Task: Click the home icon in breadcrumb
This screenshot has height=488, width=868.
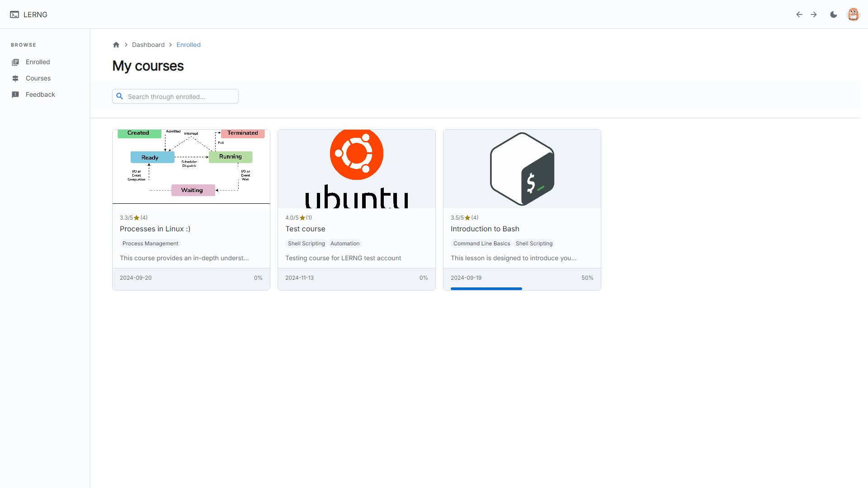Action: click(x=116, y=45)
